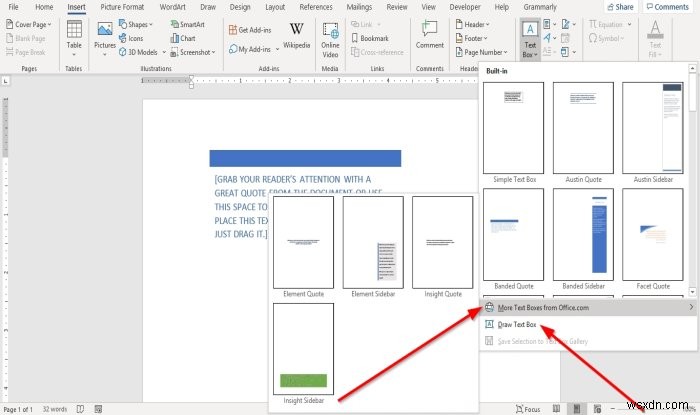Open the Shapes gallery

click(x=136, y=25)
